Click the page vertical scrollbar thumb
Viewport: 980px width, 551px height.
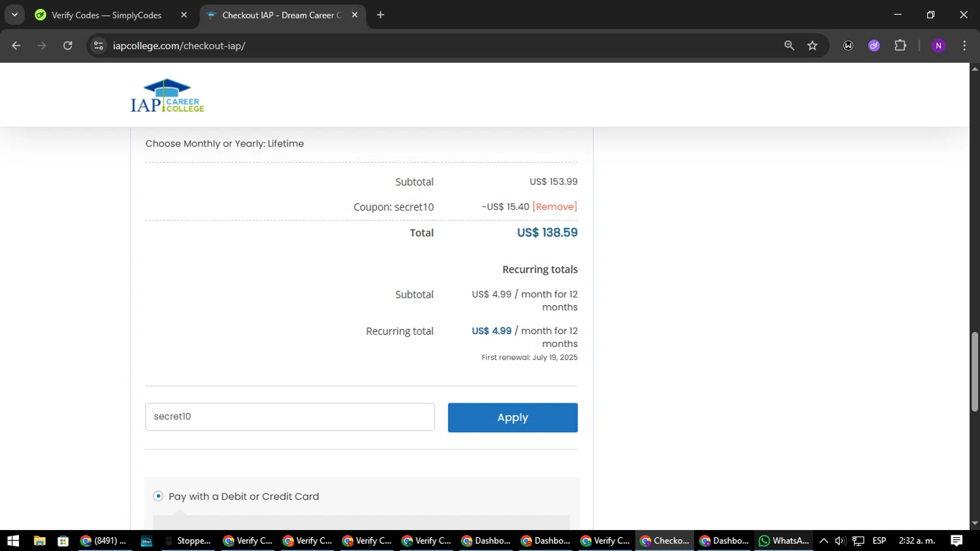pos(975,371)
